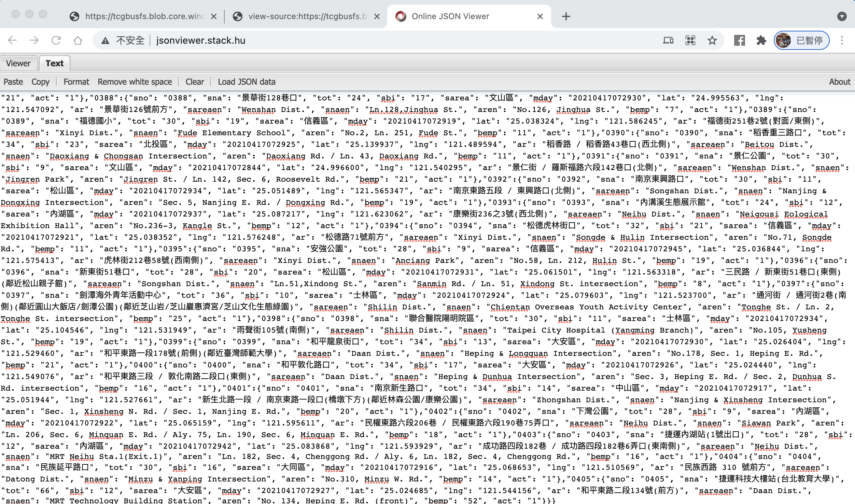The width and height of the screenshot is (855, 504).
Task: Click the profile avatar button labeled 已暫停
Action: (801, 41)
